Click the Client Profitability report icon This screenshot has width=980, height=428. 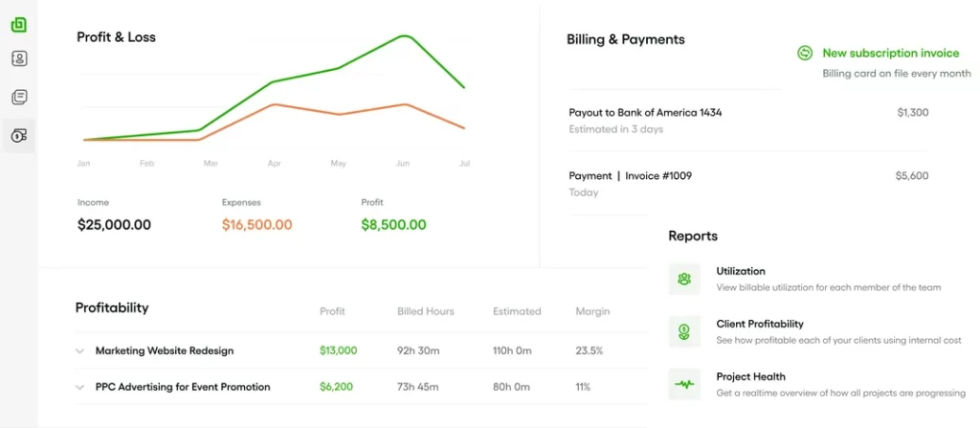(684, 332)
